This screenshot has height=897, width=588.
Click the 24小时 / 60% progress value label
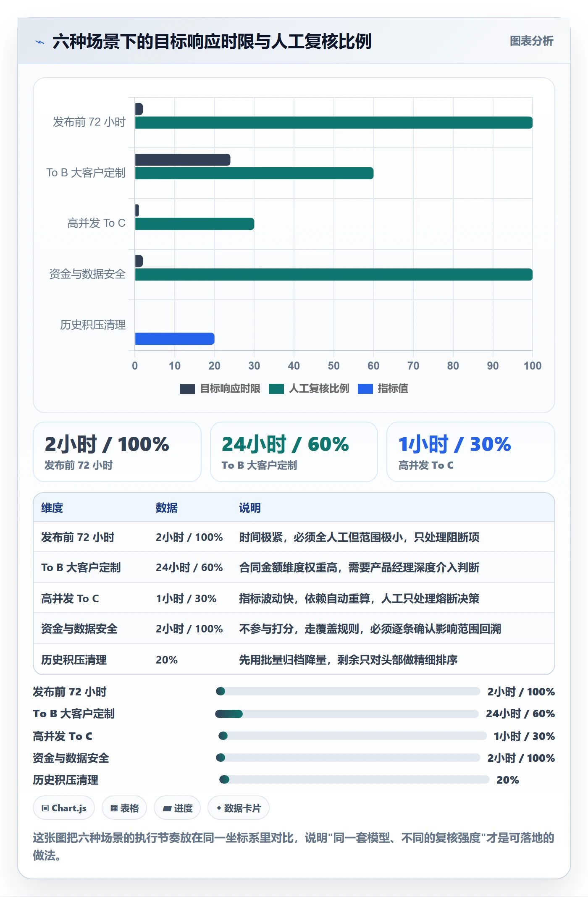tap(520, 713)
